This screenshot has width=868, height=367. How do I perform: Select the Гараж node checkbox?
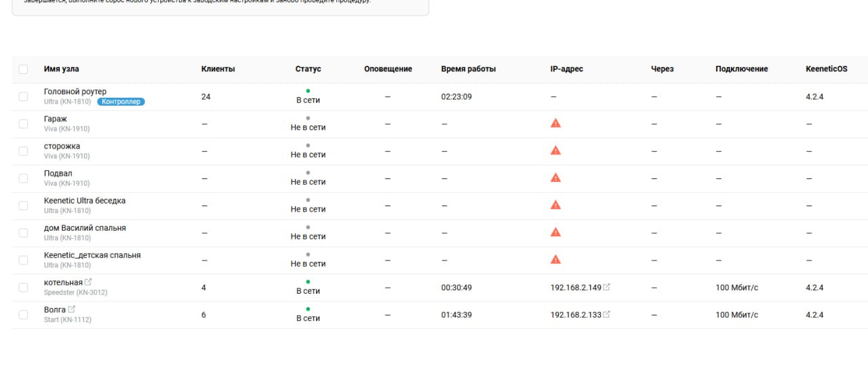(24, 123)
